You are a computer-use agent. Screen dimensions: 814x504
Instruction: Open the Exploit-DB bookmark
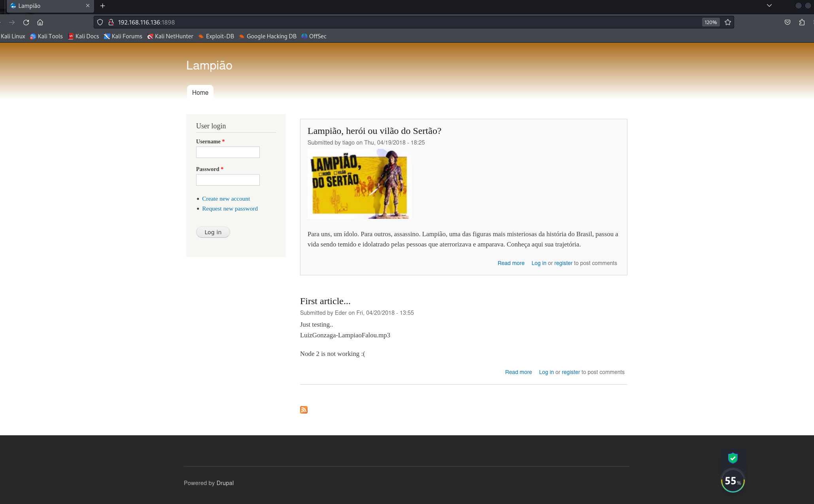pyautogui.click(x=216, y=36)
